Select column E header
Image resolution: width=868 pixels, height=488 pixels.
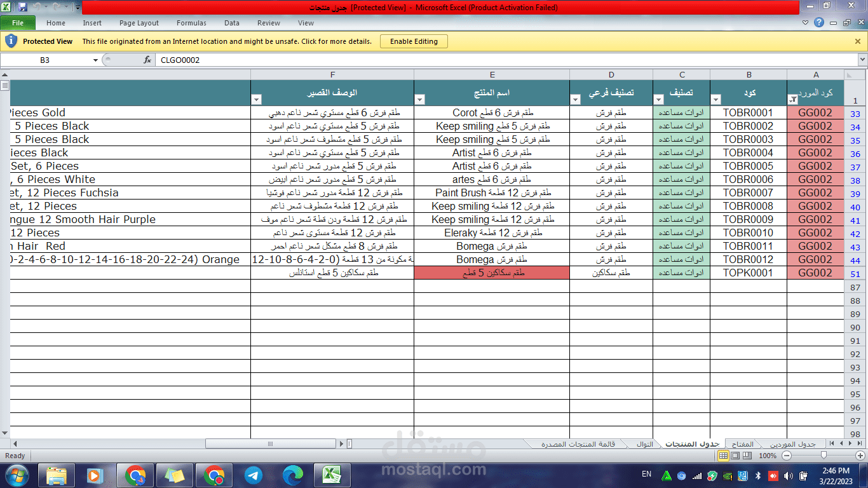click(492, 74)
